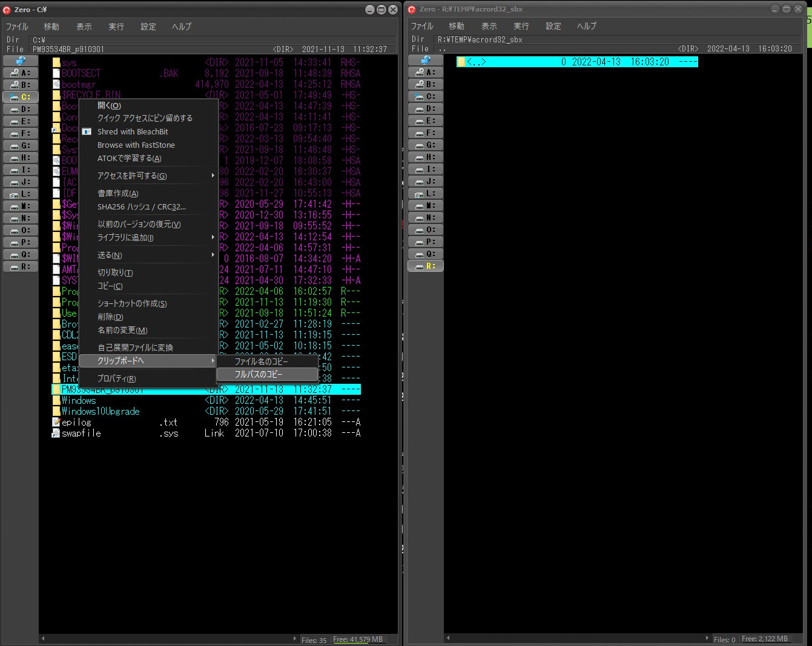Click the network icon above left drives
This screenshot has height=646, width=812.
[x=21, y=61]
